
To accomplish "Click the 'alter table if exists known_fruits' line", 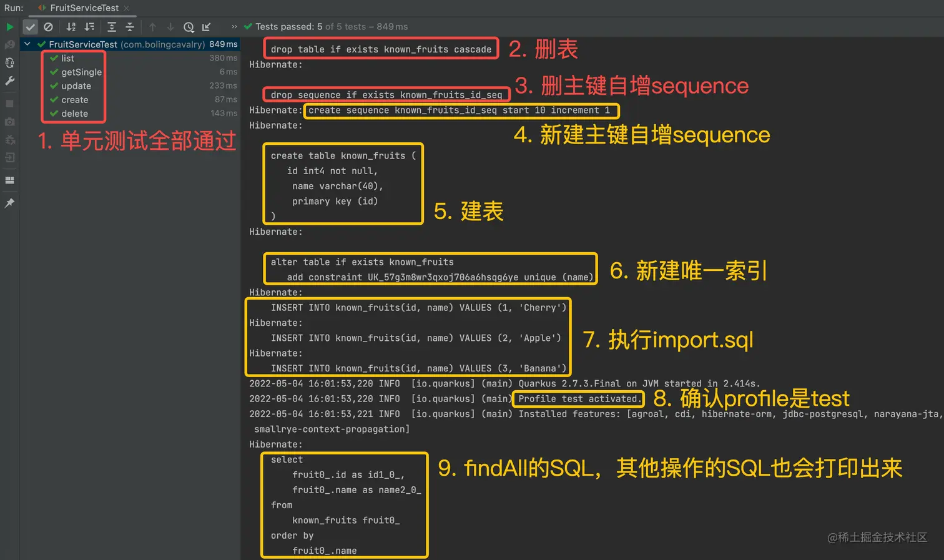I will [x=362, y=262].
